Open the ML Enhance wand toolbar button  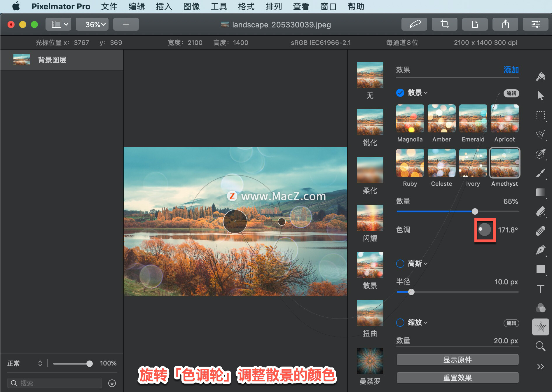[x=414, y=24]
